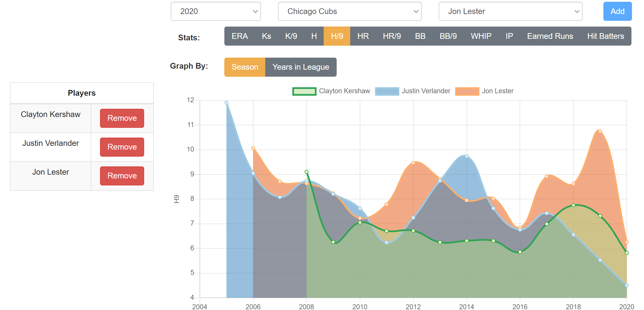644x310 pixels.
Task: Click Lester's 2006 data point
Action: coord(253,148)
